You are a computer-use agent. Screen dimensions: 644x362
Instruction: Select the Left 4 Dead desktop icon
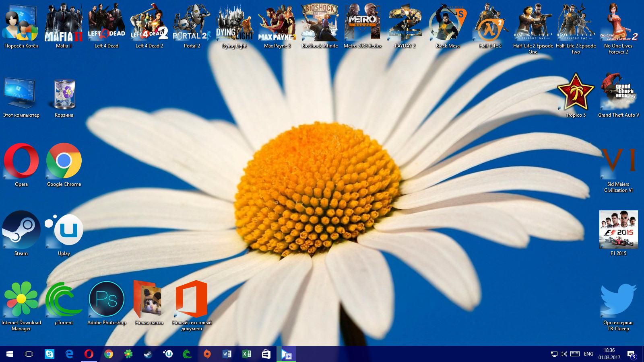pos(106,26)
